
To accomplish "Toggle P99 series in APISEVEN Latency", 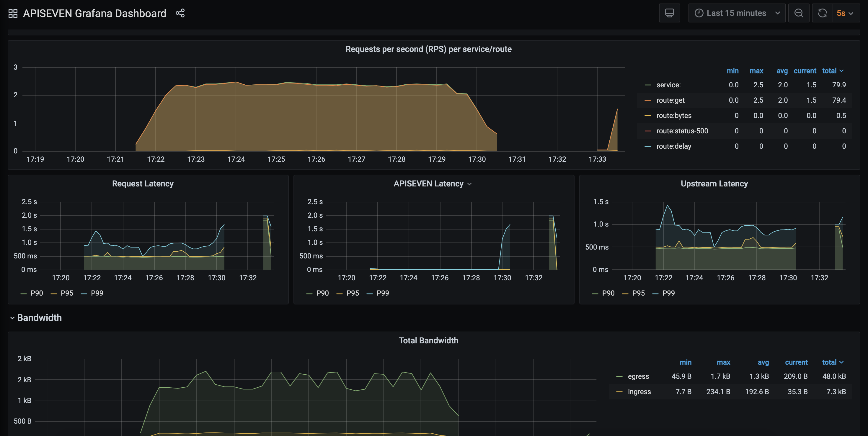I will [x=382, y=293].
